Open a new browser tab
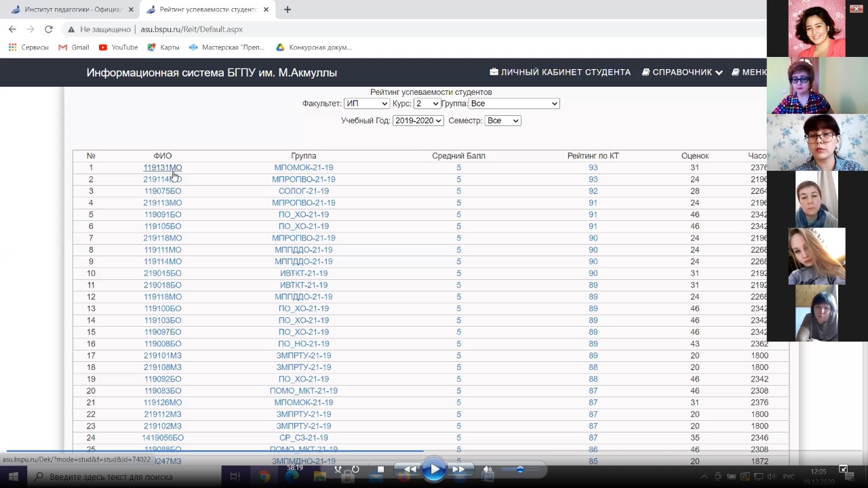This screenshot has height=488, width=868. 288,9
